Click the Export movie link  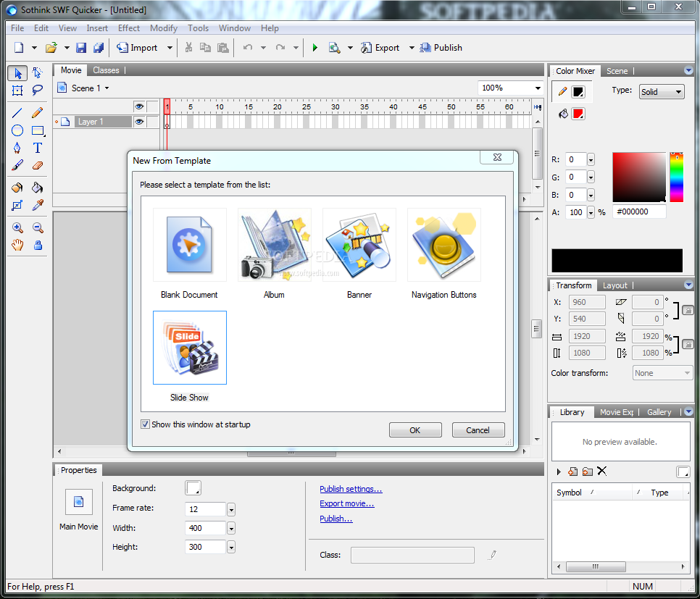point(347,504)
